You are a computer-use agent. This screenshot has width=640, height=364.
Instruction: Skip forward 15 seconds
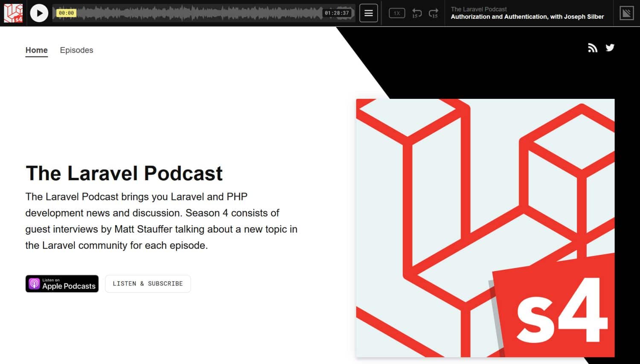click(x=433, y=13)
